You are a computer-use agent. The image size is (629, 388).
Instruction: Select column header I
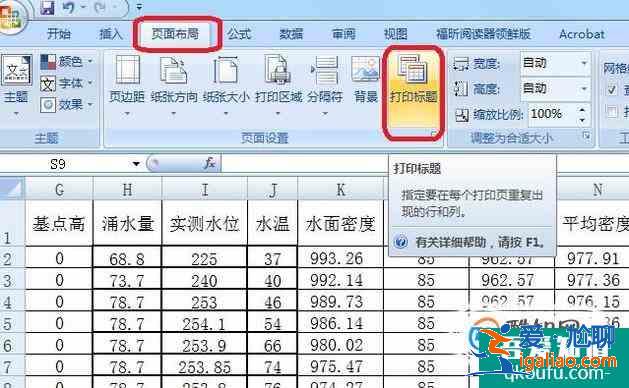205,189
